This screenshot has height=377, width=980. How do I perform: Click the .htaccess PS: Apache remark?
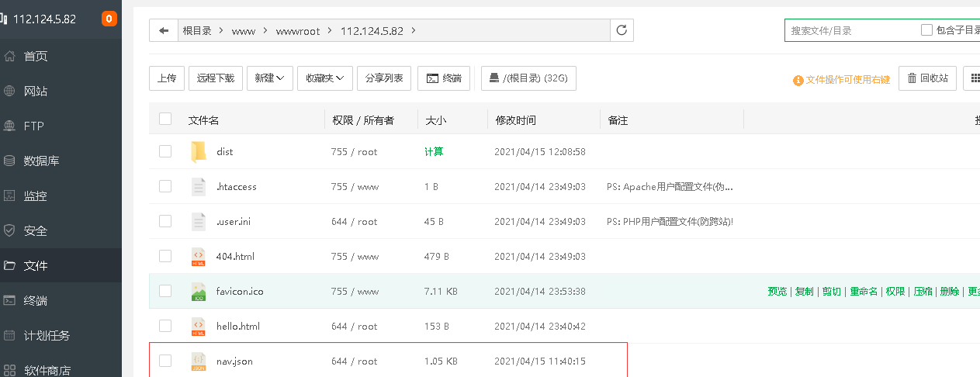pyautogui.click(x=670, y=187)
